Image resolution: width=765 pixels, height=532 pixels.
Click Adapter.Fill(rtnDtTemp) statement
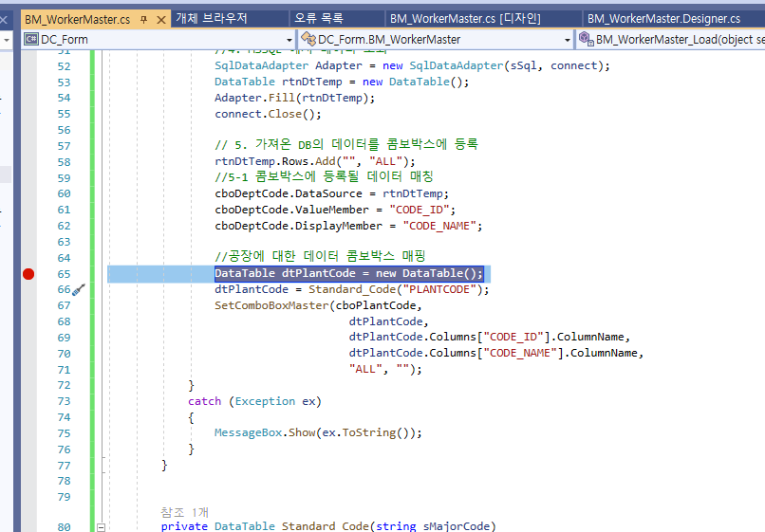pyautogui.click(x=294, y=98)
